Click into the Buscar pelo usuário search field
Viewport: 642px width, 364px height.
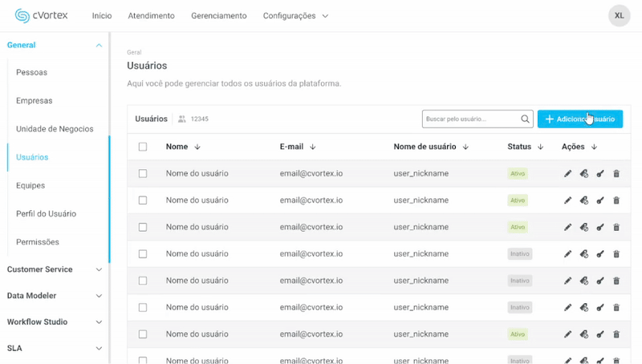470,119
